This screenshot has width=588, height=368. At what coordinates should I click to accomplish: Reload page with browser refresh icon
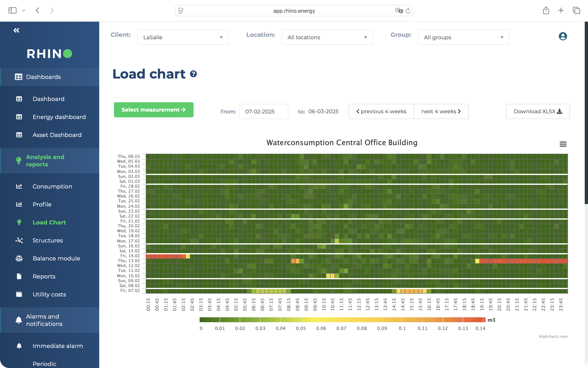click(x=408, y=11)
